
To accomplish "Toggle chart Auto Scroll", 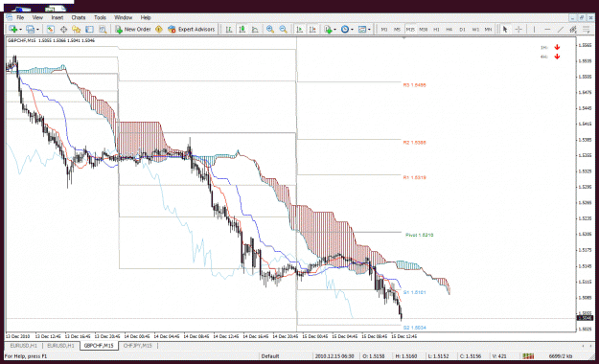I will pos(300,30).
